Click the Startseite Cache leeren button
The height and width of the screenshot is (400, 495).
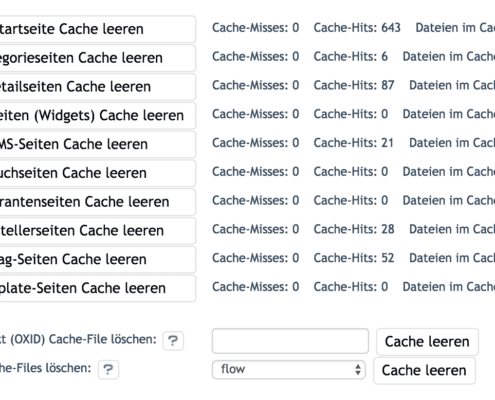click(x=97, y=29)
